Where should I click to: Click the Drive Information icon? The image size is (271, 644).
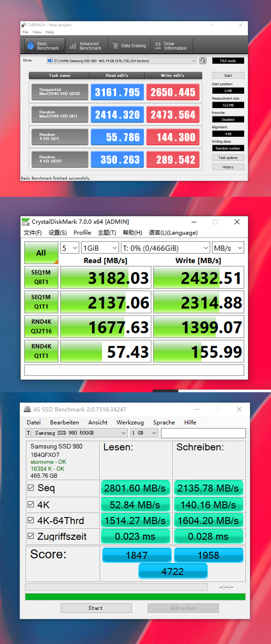click(158, 46)
